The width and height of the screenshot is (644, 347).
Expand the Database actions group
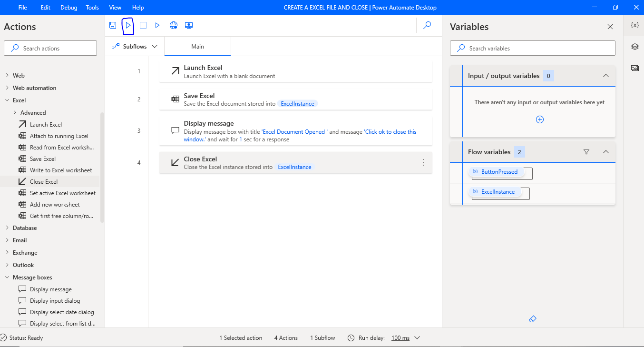(7, 228)
